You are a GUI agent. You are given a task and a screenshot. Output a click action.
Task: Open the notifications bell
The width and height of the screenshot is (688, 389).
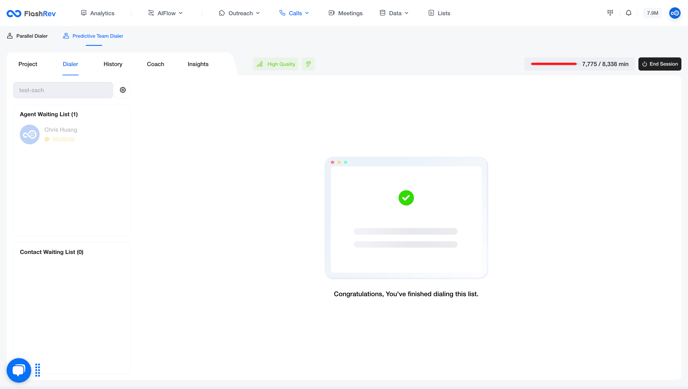tap(628, 13)
